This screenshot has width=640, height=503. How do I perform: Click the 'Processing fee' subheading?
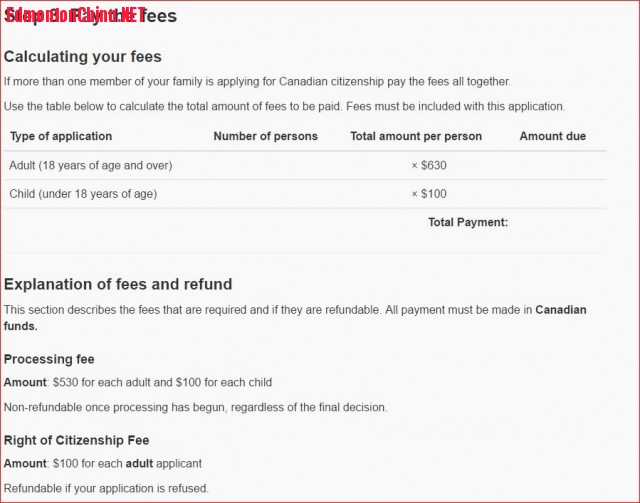coord(49,359)
